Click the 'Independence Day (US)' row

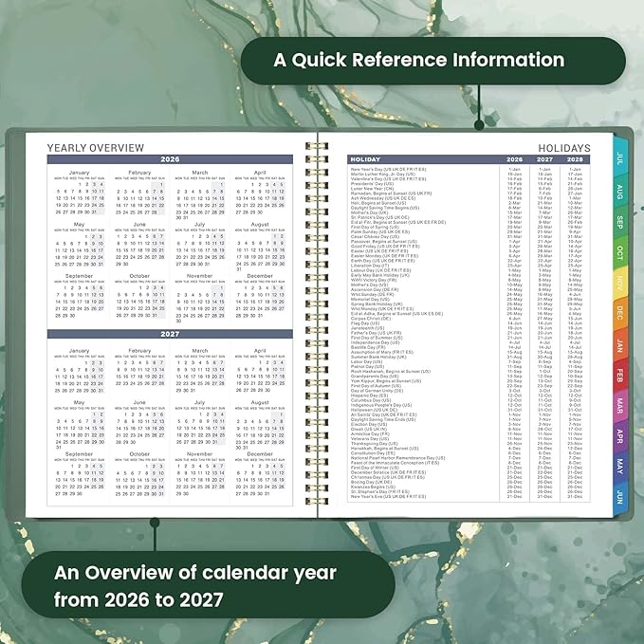tap(469, 342)
